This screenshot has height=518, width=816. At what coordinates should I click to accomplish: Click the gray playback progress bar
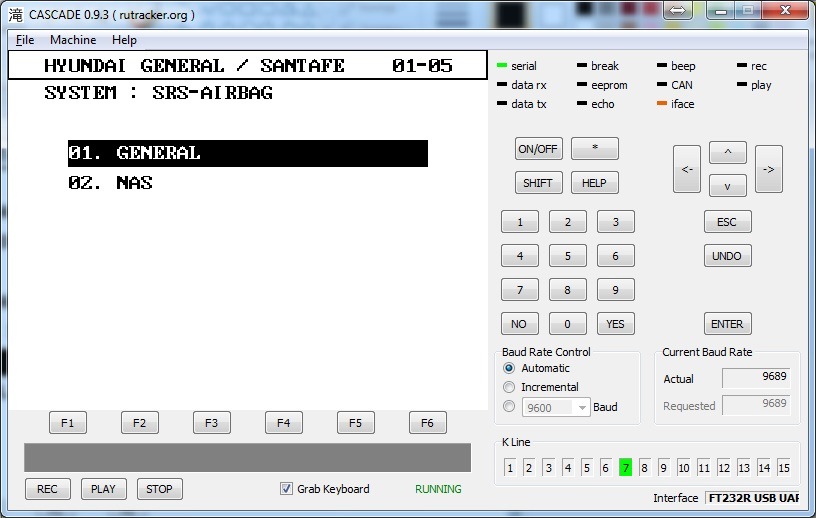[x=248, y=458]
